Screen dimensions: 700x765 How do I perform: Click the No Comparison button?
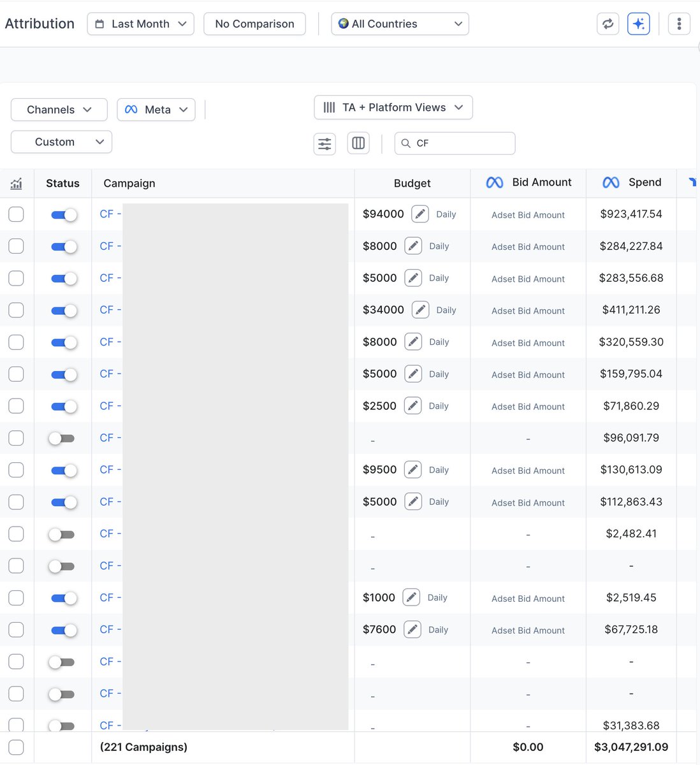(x=254, y=24)
